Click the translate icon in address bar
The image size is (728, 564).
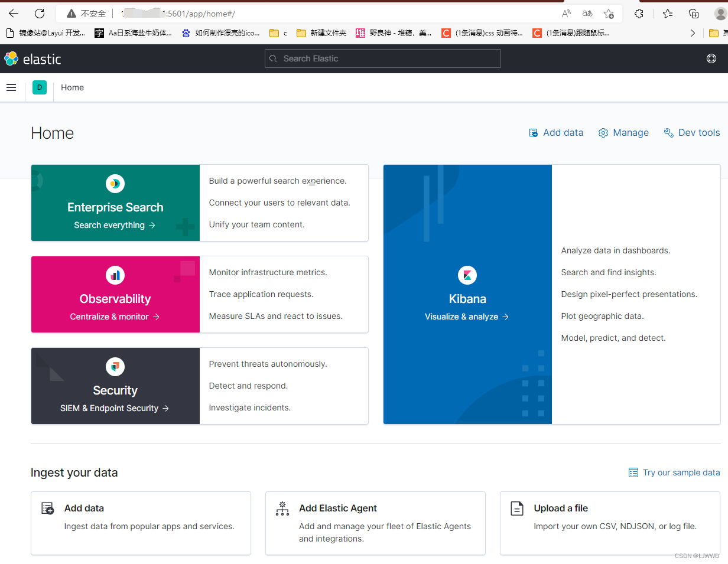tap(587, 13)
